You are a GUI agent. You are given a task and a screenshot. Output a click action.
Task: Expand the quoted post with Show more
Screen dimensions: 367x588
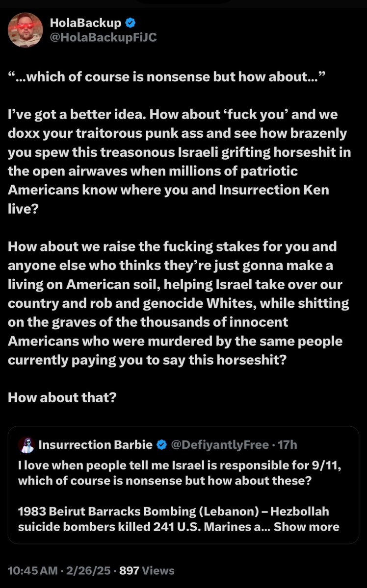point(307,527)
